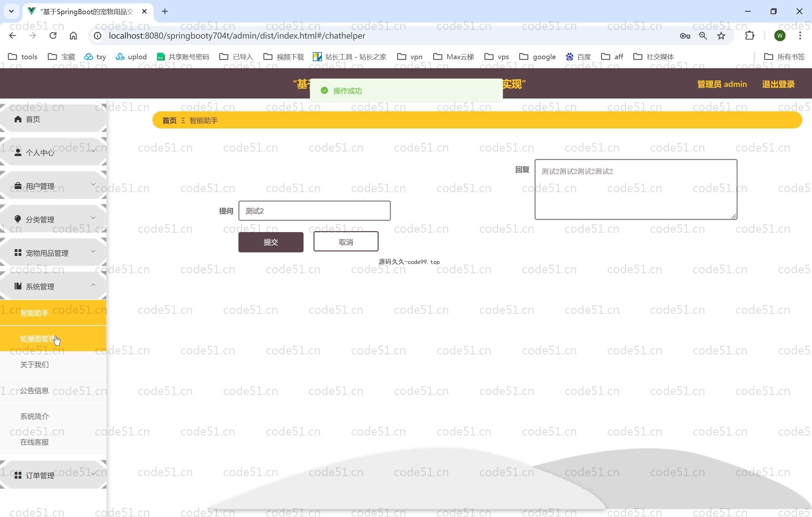Image resolution: width=812 pixels, height=517 pixels.
Task: Open the Chrome profile avatar W
Action: 780,36
